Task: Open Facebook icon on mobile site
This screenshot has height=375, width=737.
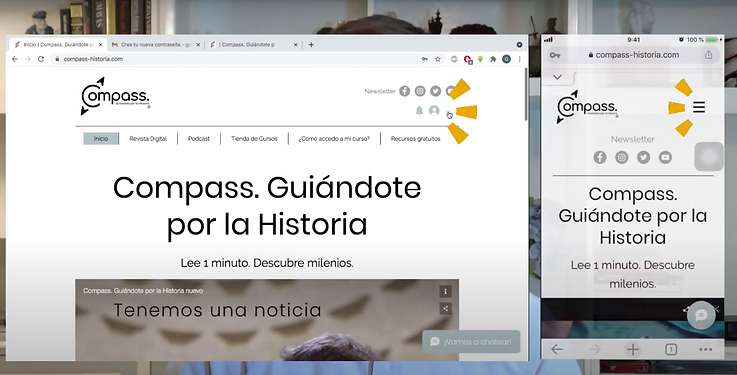Action: pos(600,157)
